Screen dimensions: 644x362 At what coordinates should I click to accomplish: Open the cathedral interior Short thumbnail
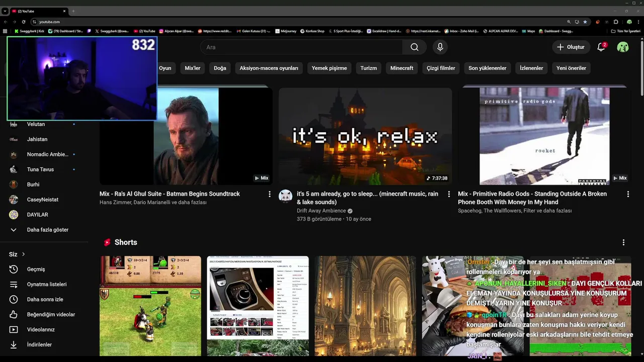tap(365, 306)
